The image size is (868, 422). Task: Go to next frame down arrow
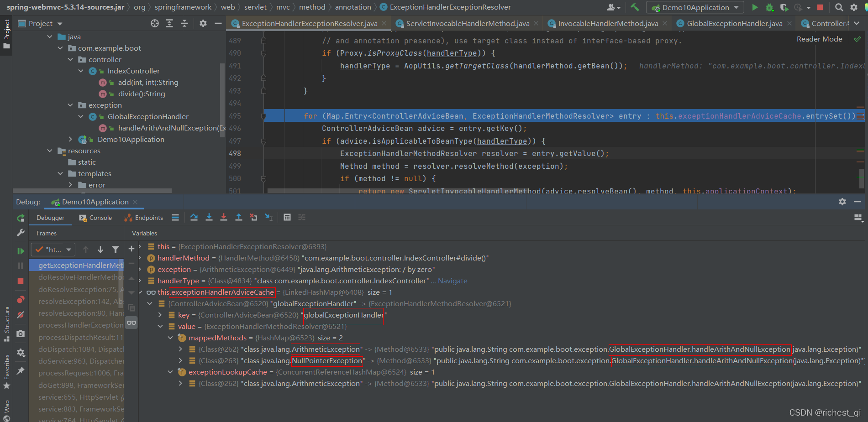100,250
